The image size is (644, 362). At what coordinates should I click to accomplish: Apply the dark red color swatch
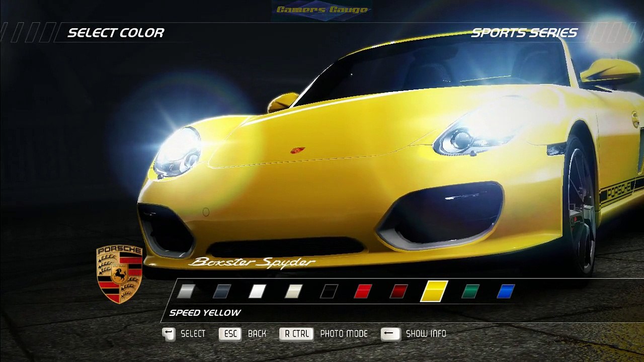(398, 291)
